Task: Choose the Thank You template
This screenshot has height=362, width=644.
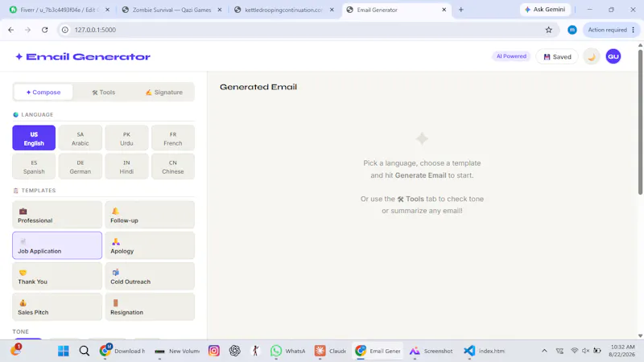Action: click(57, 276)
